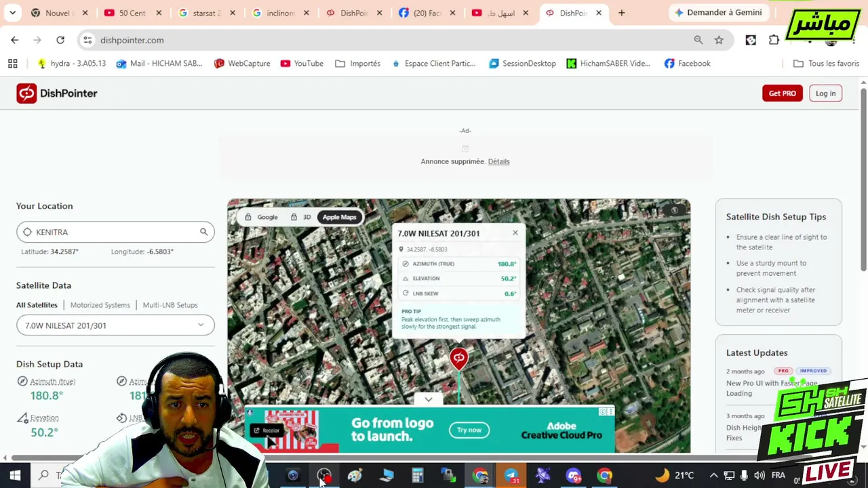Click the Log in button
The width and height of the screenshot is (868, 488).
coord(825,94)
